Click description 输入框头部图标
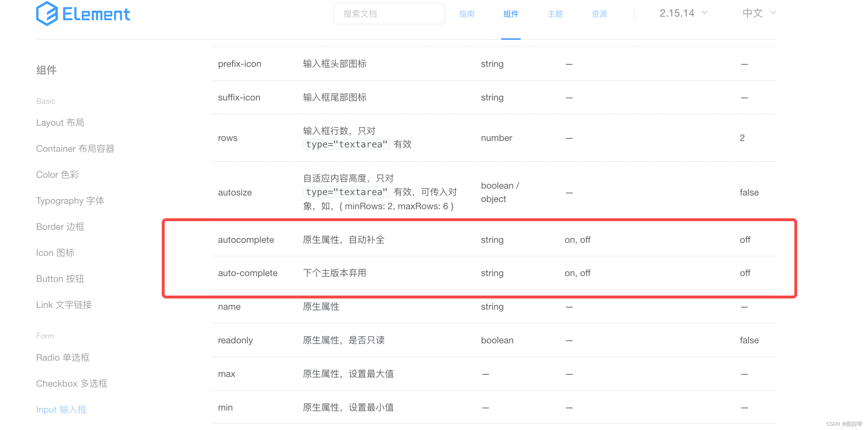The height and width of the screenshot is (430, 868). click(x=335, y=64)
